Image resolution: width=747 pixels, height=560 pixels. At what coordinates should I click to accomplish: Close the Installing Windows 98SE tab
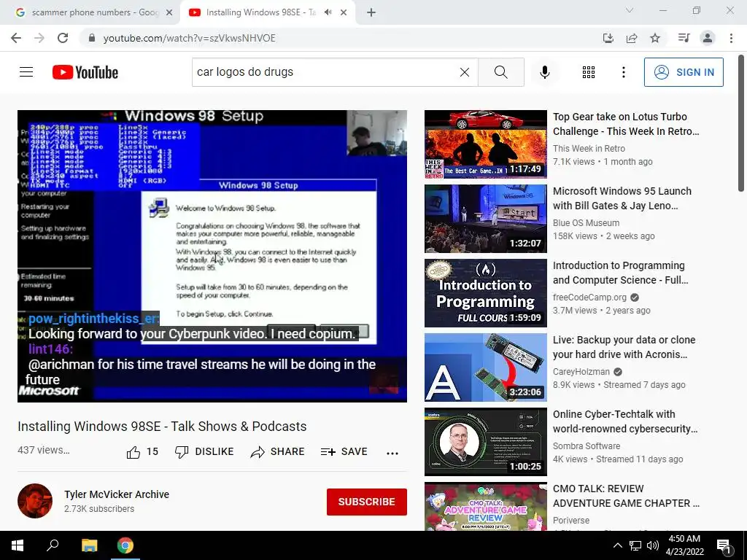(344, 12)
